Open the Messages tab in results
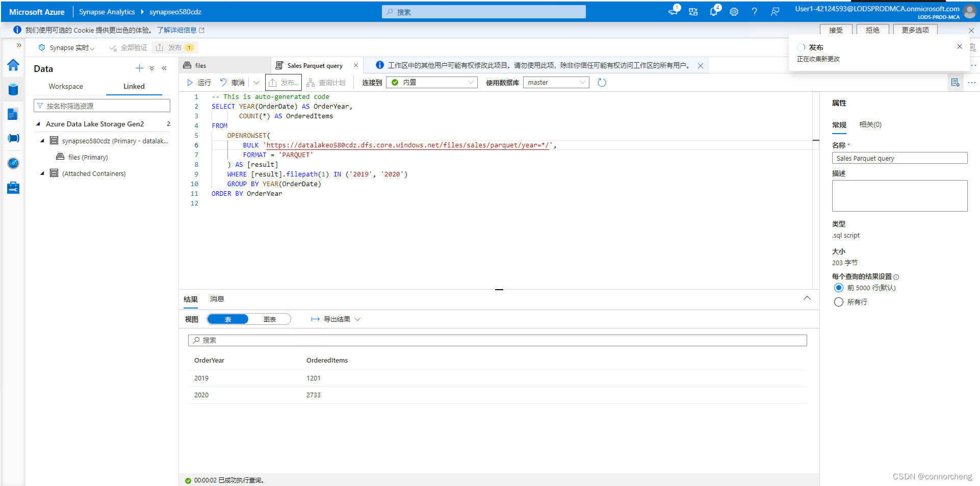 (217, 299)
